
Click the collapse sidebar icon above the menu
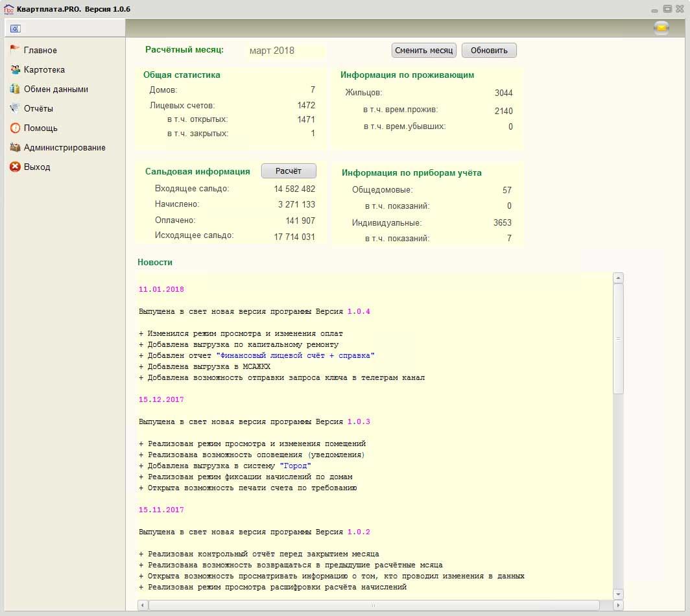pyautogui.click(x=16, y=29)
